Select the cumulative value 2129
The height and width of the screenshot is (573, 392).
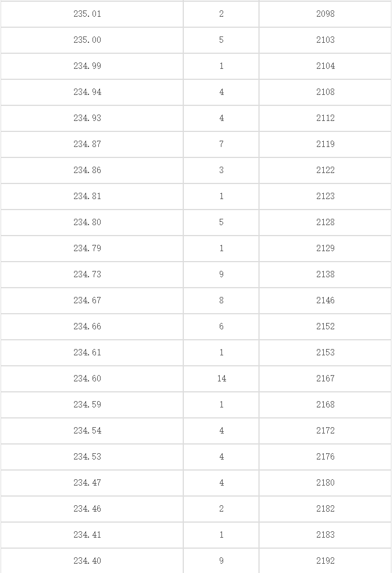pyautogui.click(x=325, y=248)
